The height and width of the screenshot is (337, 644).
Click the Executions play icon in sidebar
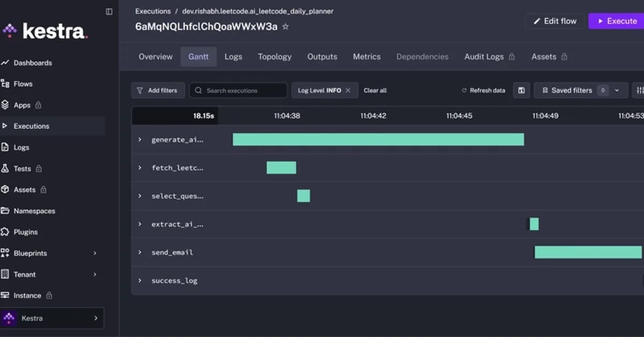[5, 126]
